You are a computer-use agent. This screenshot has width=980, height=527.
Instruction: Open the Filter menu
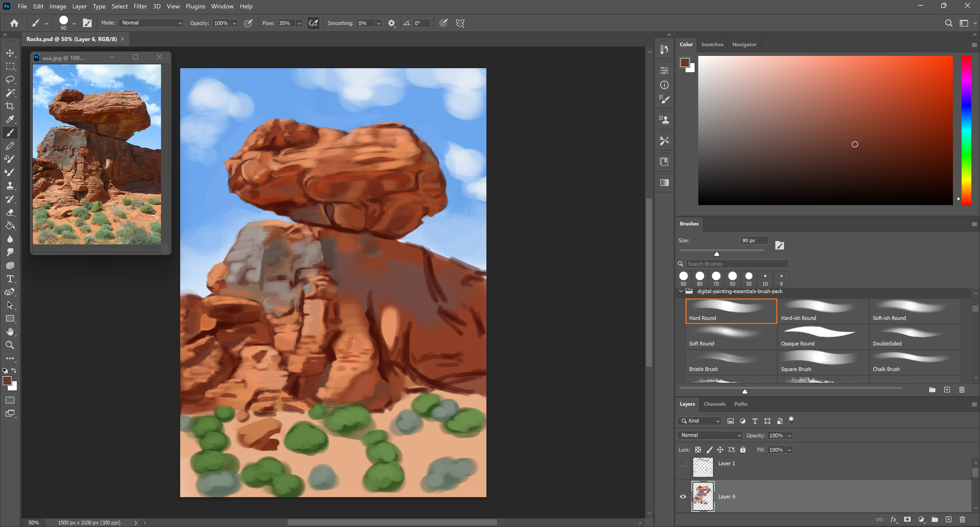coord(140,6)
